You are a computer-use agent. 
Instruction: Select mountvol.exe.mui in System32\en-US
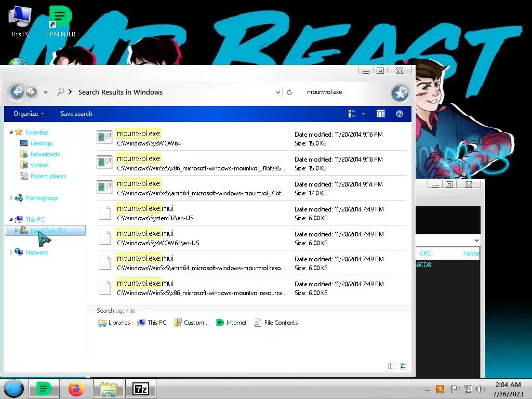(x=251, y=212)
